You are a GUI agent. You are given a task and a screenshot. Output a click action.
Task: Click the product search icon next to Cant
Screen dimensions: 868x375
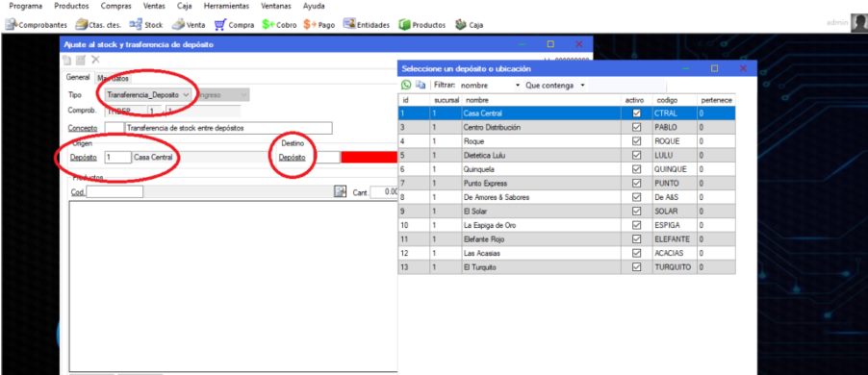point(340,191)
